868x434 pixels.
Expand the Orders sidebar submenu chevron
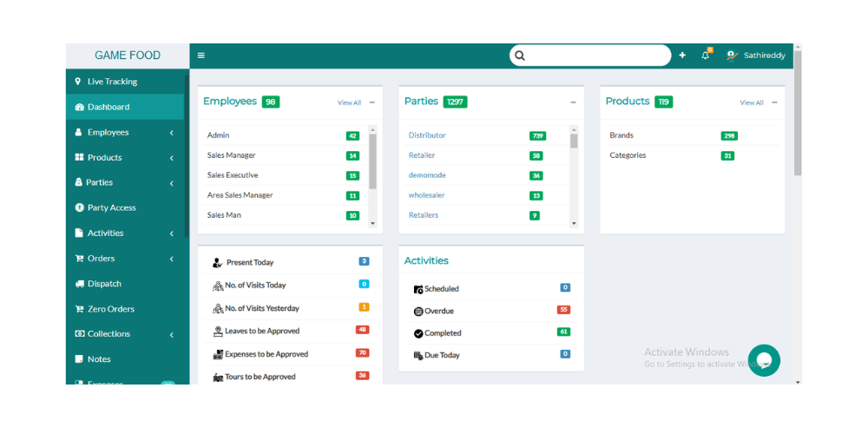pos(172,259)
